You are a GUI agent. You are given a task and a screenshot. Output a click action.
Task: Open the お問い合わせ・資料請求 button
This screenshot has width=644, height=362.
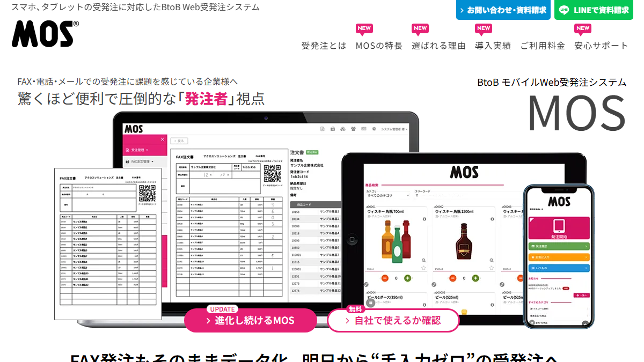503,10
